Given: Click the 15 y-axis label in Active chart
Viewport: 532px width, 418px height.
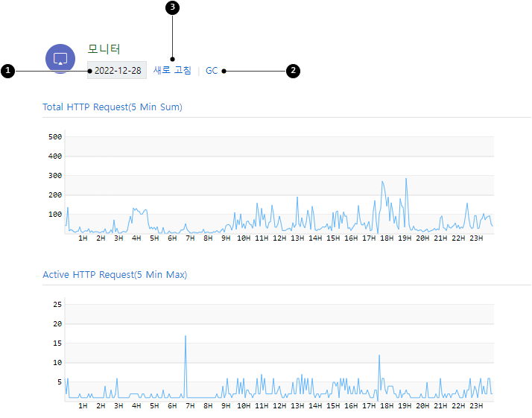Looking at the screenshot, I should (x=57, y=343).
